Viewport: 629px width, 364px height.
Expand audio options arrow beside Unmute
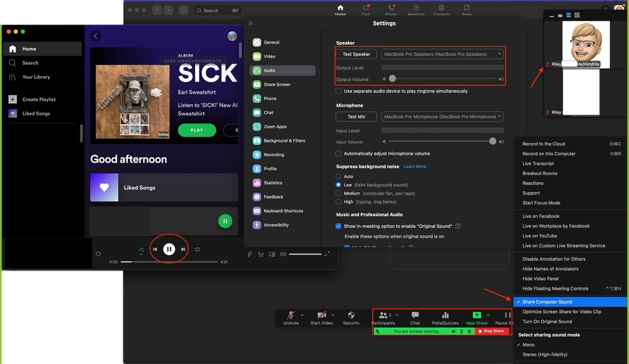click(x=302, y=315)
